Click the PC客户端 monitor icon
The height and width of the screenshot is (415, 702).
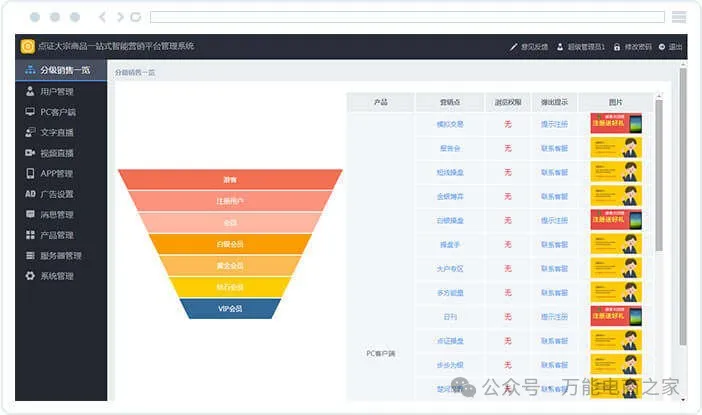[x=30, y=112]
